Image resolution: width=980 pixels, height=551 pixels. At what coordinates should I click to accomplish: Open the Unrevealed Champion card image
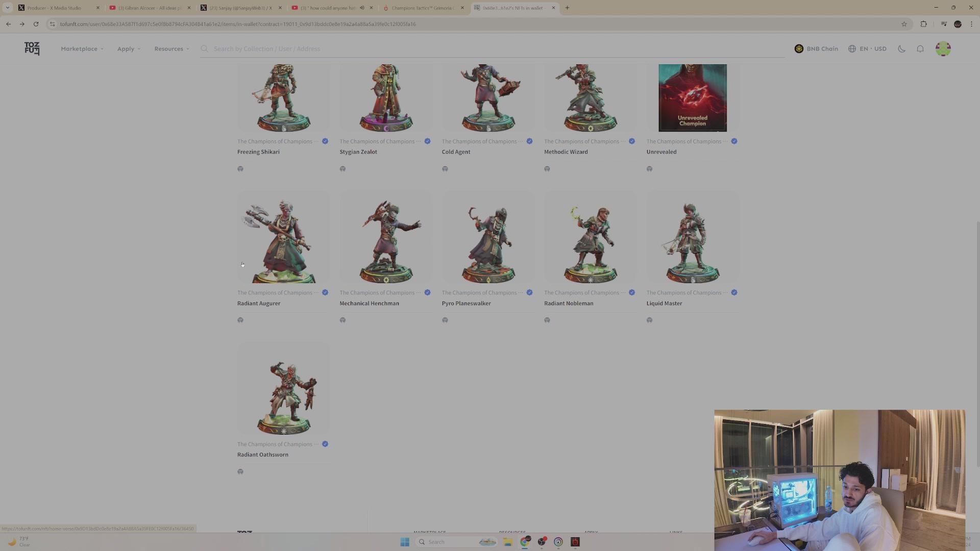pyautogui.click(x=693, y=98)
